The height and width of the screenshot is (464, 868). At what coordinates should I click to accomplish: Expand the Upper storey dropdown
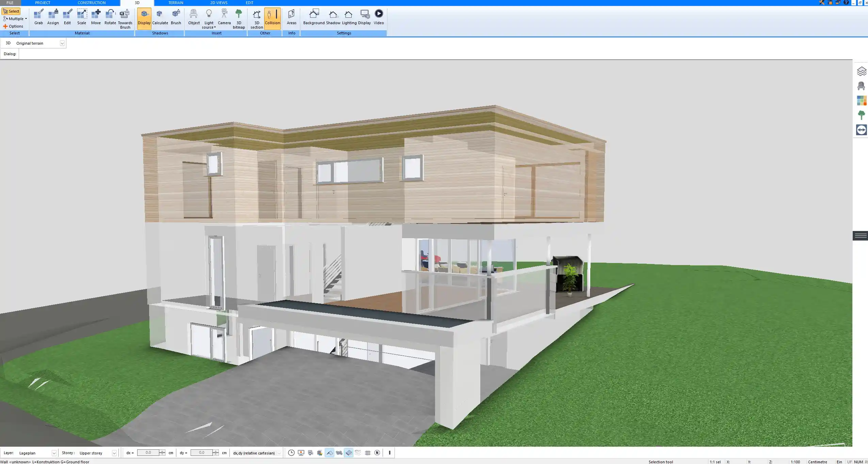(114, 453)
